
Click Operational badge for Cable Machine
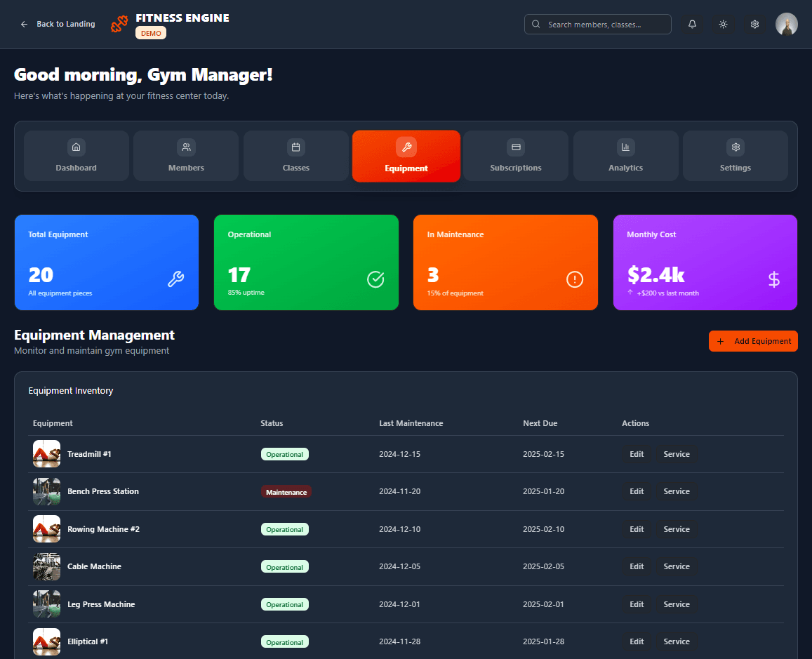[x=285, y=567]
